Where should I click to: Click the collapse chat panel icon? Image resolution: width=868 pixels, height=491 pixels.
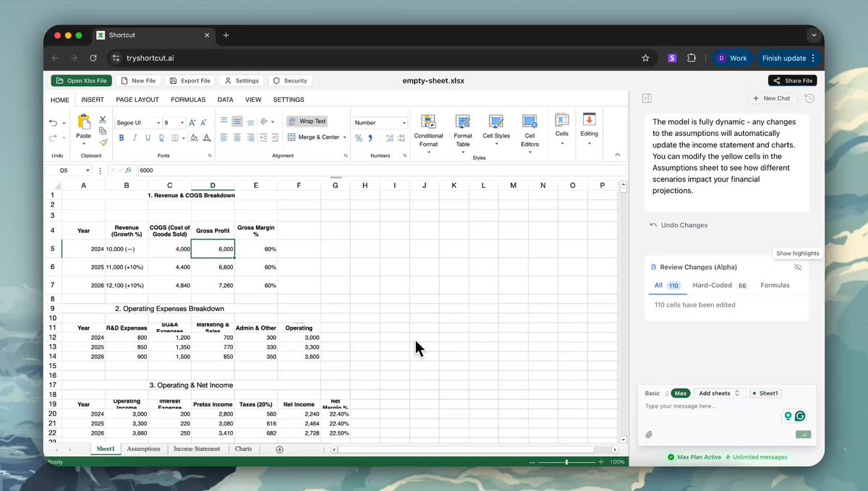tap(647, 98)
